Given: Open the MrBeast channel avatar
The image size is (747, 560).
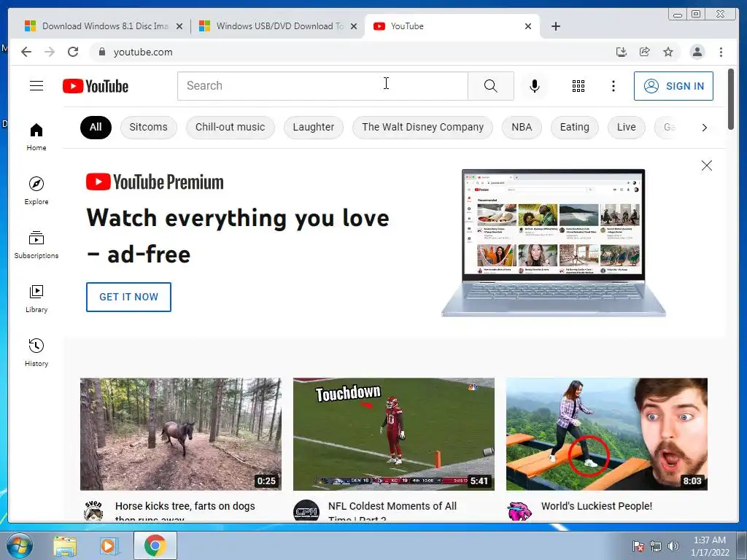Looking at the screenshot, I should click(x=519, y=511).
